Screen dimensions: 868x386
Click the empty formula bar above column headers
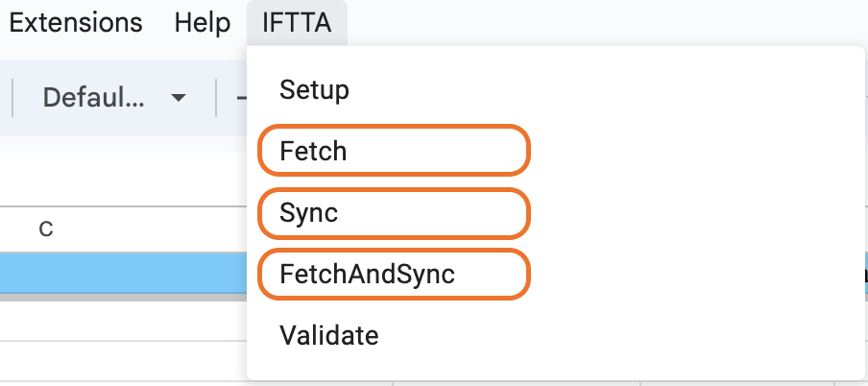coord(115,177)
